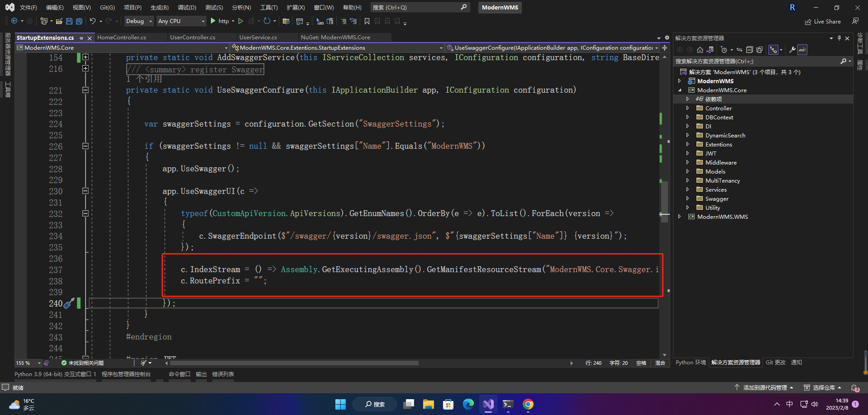The width and height of the screenshot is (868, 415).
Task: Open the 程序包管理器控制台 panel tab
Action: pos(126,374)
